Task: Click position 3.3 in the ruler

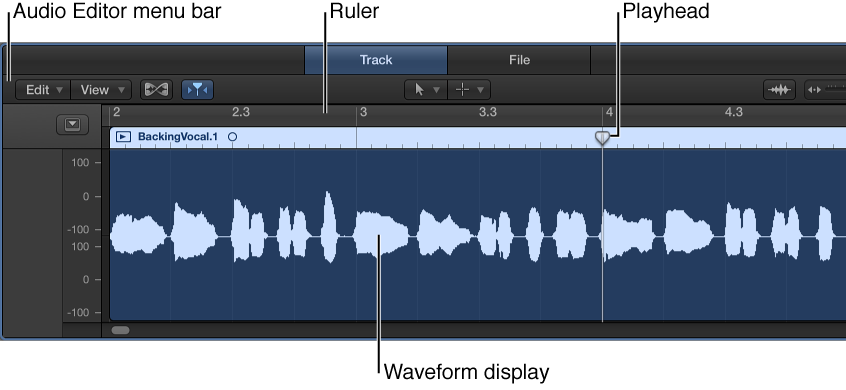Action: (x=488, y=112)
